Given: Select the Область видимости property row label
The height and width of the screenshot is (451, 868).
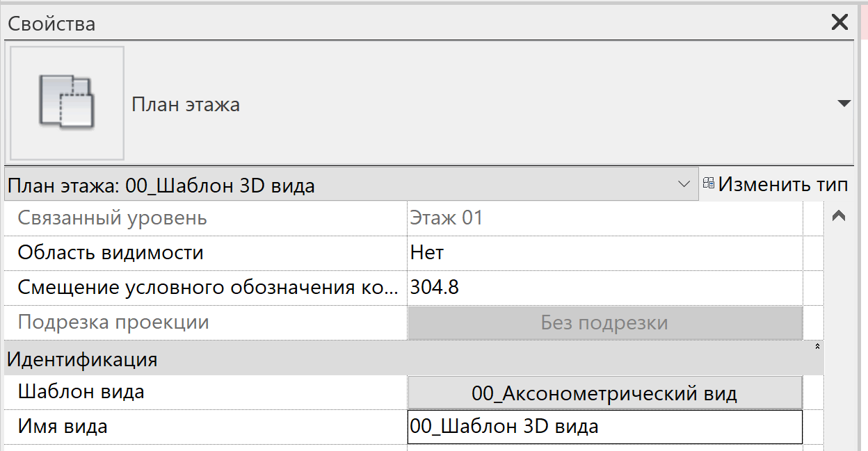Looking at the screenshot, I should click(111, 252).
